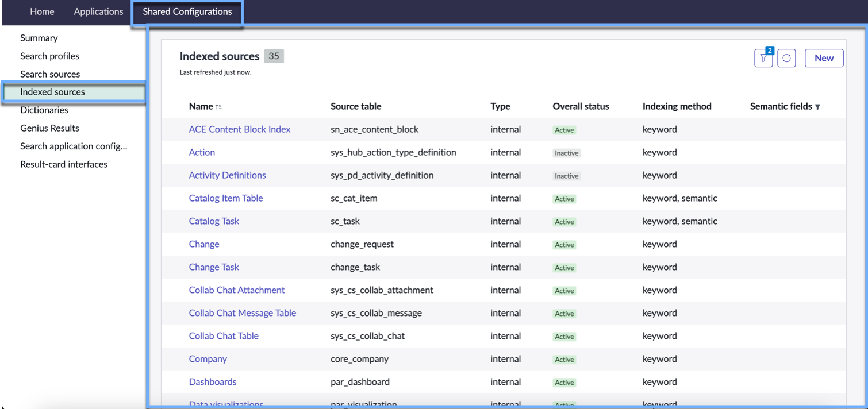Open the Applications tab
The image size is (868, 409).
[98, 11]
